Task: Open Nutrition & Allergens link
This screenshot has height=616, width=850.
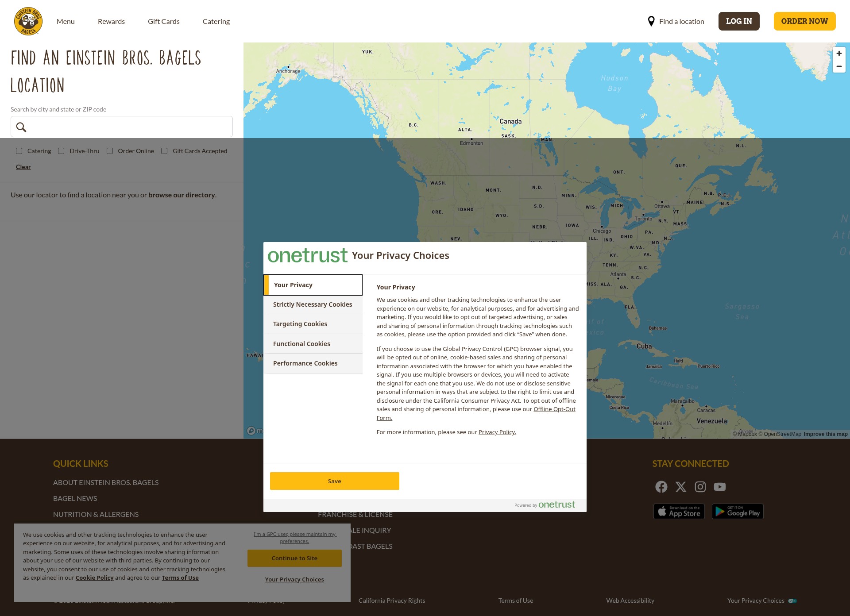Action: 96,514
